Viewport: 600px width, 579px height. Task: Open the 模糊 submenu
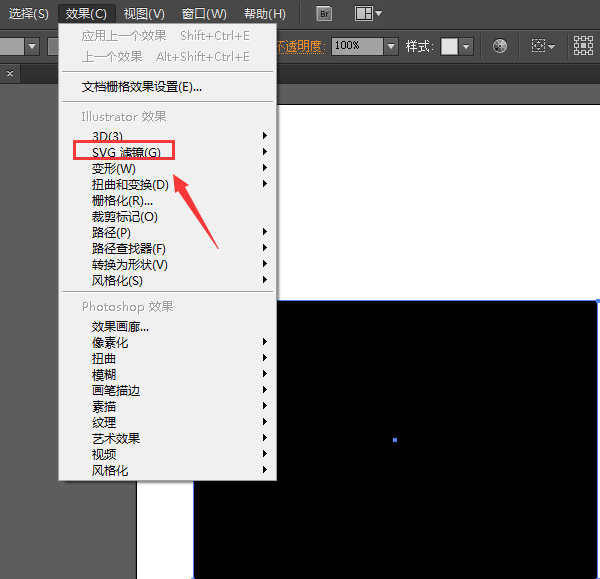pos(168,374)
